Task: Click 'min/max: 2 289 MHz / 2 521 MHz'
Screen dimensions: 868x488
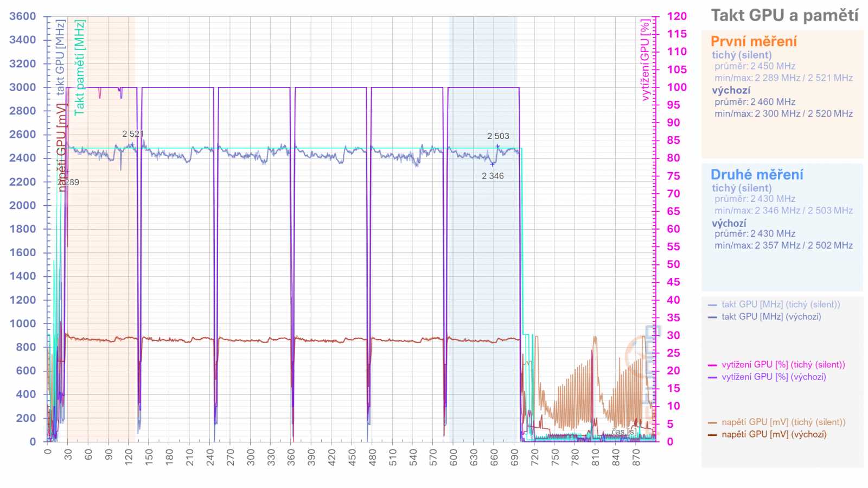Action: [x=783, y=78]
